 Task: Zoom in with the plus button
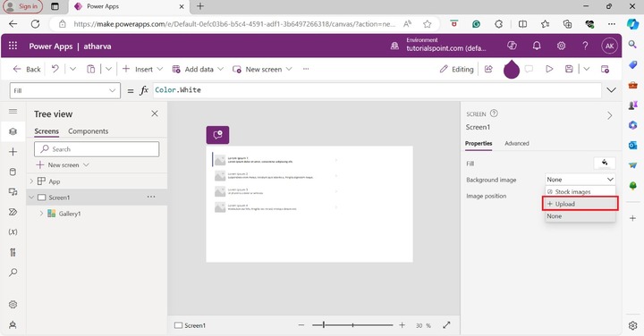[x=402, y=325]
